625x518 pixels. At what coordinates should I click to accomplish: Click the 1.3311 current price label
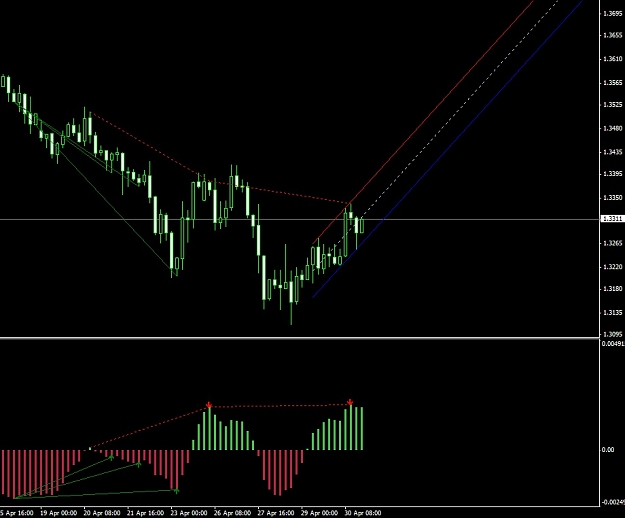pos(613,219)
